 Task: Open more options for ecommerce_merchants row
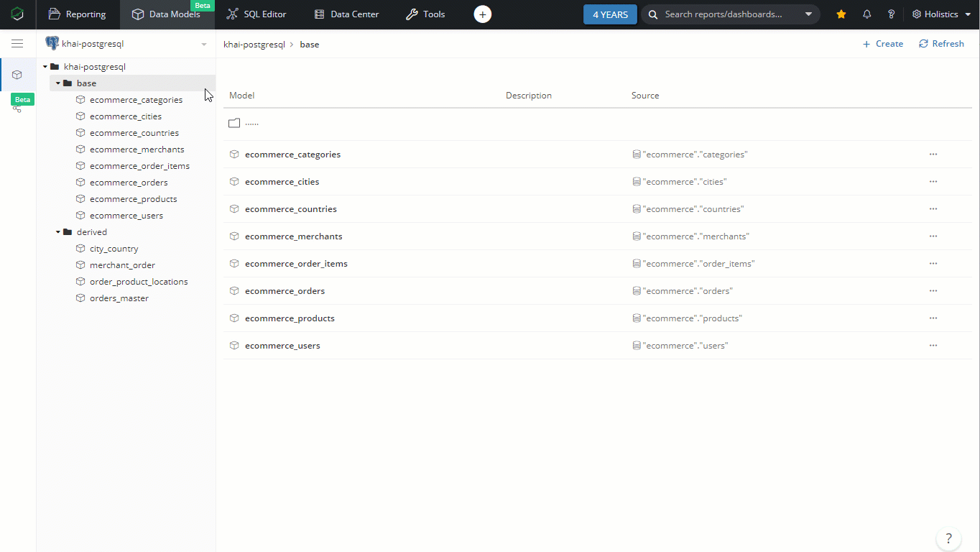tap(933, 236)
